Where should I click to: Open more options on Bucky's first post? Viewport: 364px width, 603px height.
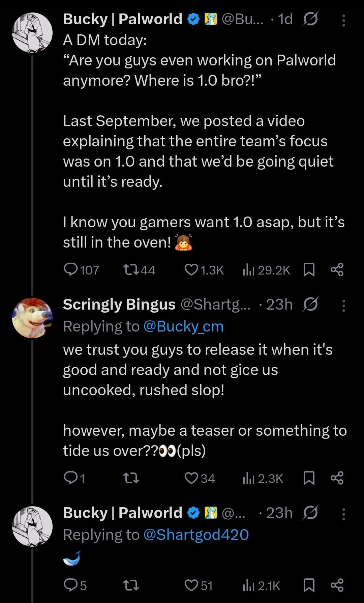click(343, 20)
